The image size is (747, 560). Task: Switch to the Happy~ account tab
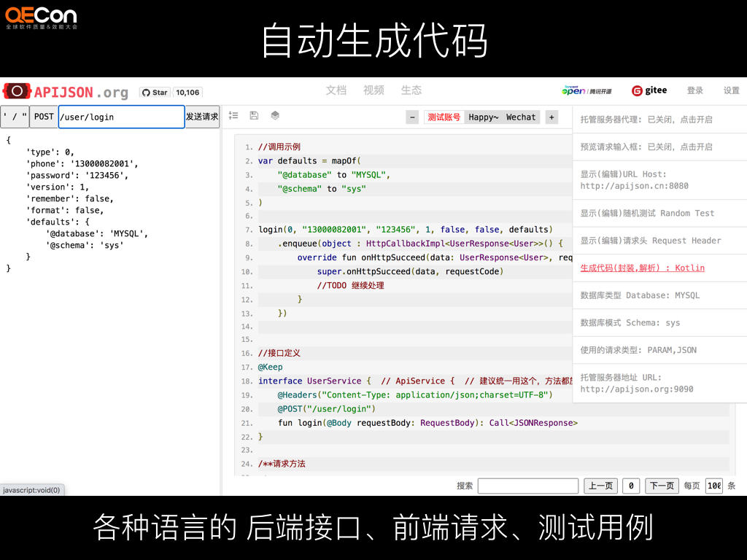(x=484, y=117)
